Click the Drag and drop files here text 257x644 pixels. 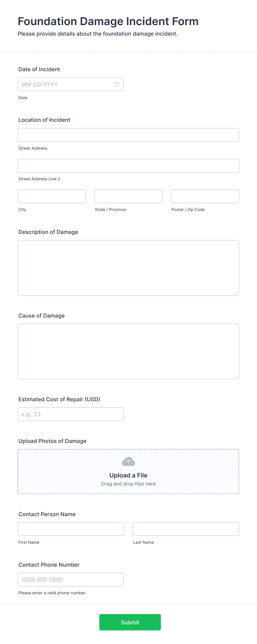(x=128, y=484)
